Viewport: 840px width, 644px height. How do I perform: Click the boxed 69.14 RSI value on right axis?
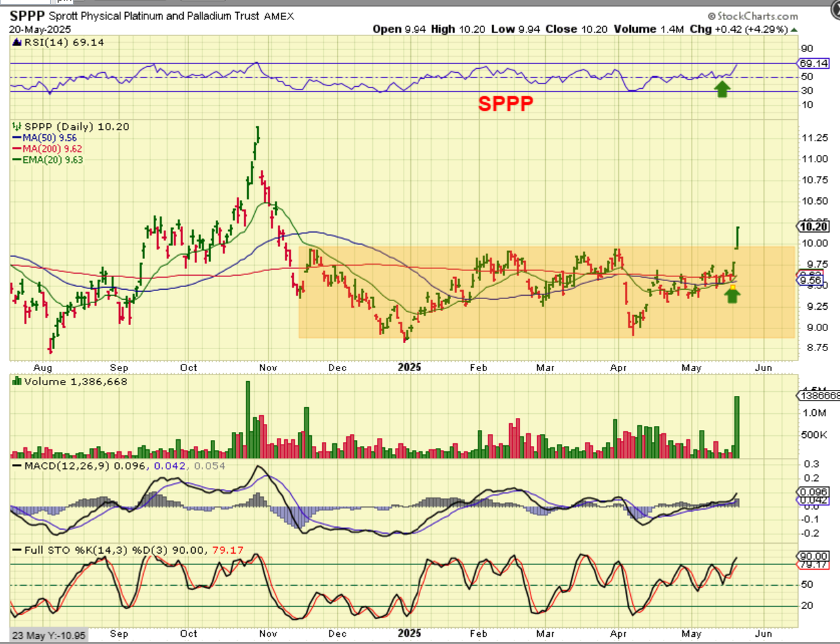click(x=813, y=64)
